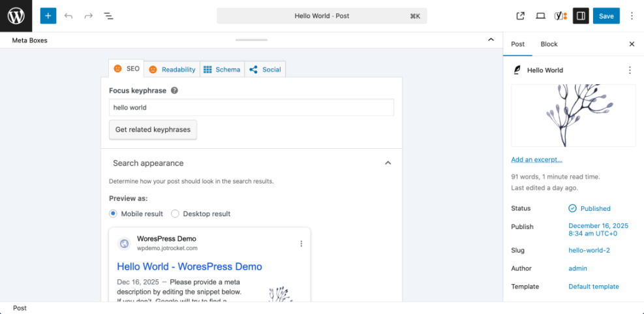Open the Yoast SEO sidebar icon

(x=560, y=16)
